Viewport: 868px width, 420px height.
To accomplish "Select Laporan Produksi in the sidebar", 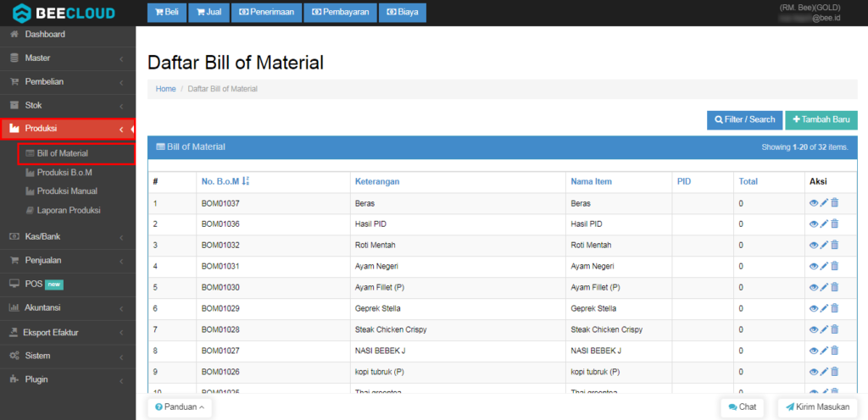I will pyautogui.click(x=68, y=210).
